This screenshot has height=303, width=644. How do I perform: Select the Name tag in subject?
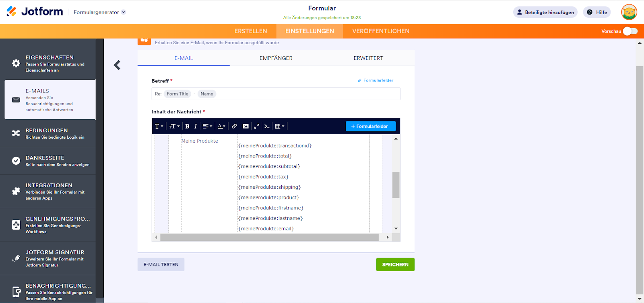[207, 94]
